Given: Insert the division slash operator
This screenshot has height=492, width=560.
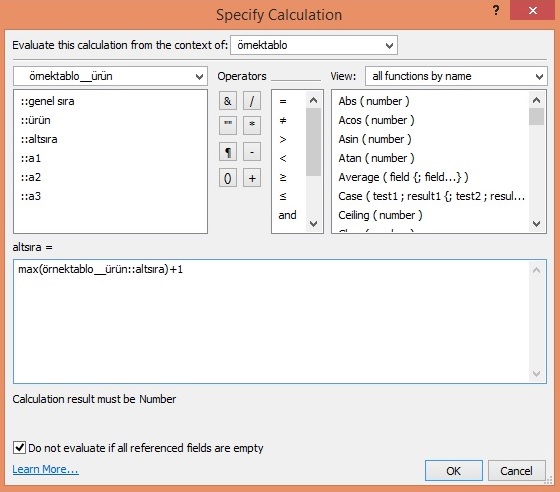Looking at the screenshot, I should [x=252, y=101].
